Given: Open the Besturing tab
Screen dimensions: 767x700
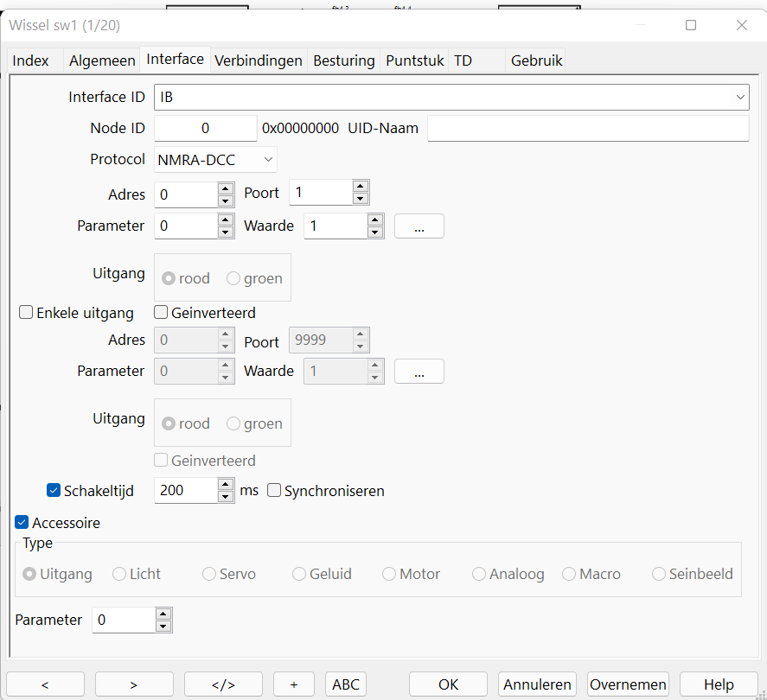Looking at the screenshot, I should coord(344,60).
